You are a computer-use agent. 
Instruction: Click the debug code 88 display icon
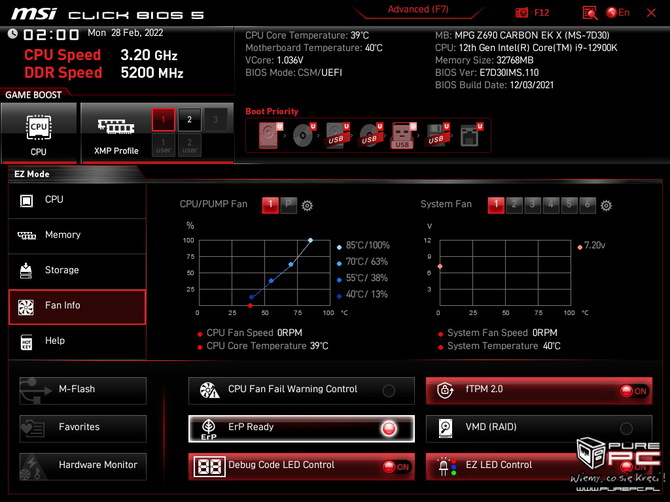(209, 466)
